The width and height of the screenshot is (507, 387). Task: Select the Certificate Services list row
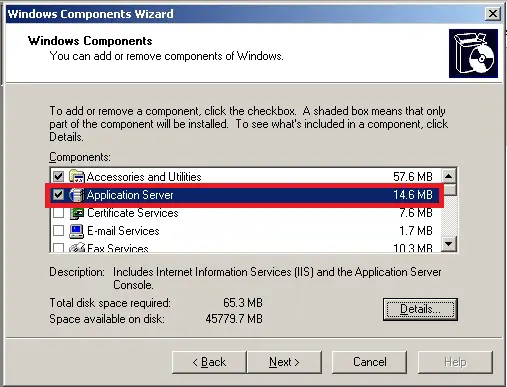pos(245,213)
